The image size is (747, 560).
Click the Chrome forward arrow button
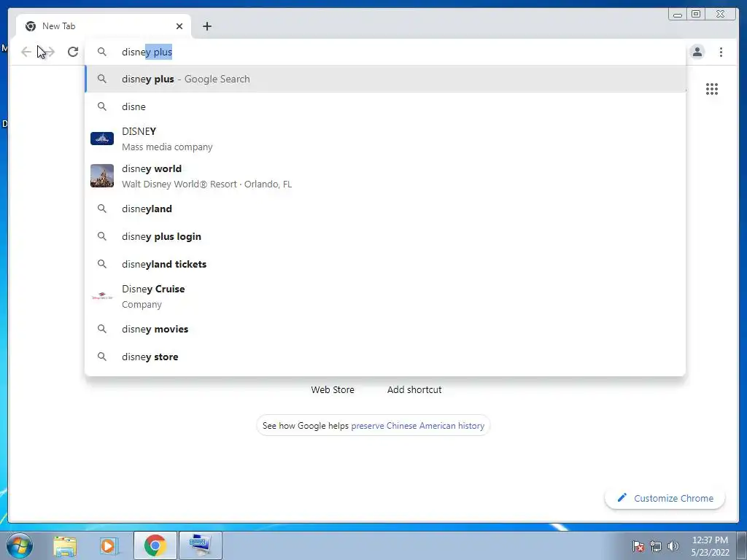coord(49,52)
